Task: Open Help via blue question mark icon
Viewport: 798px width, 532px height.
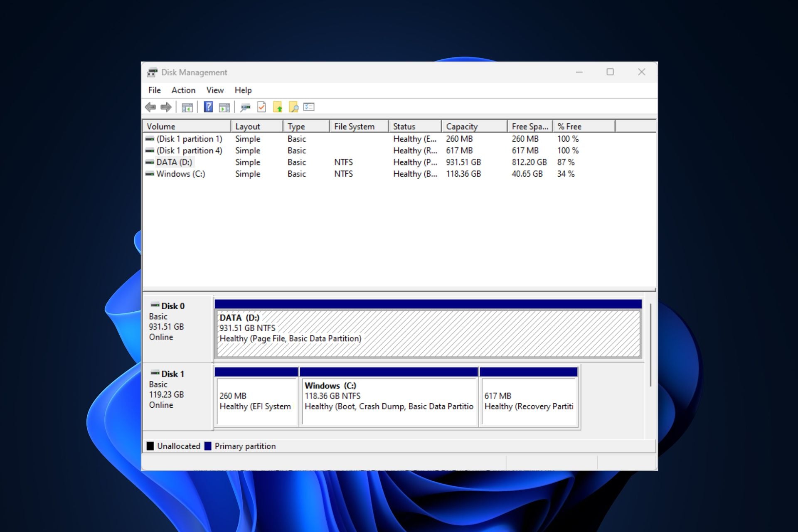Action: point(208,107)
